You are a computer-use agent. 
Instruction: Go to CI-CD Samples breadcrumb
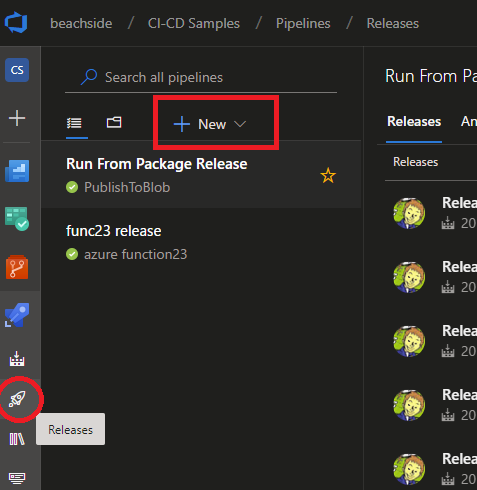194,23
